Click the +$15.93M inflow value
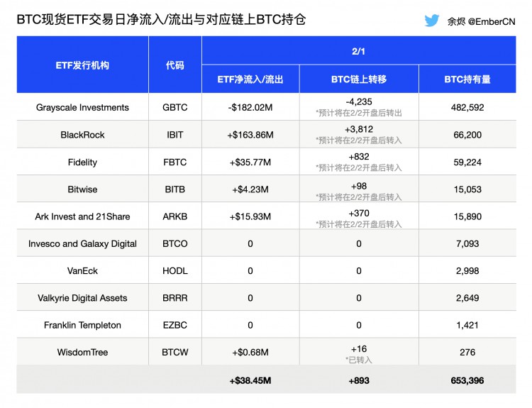The height and width of the screenshot is (408, 532). tap(250, 216)
